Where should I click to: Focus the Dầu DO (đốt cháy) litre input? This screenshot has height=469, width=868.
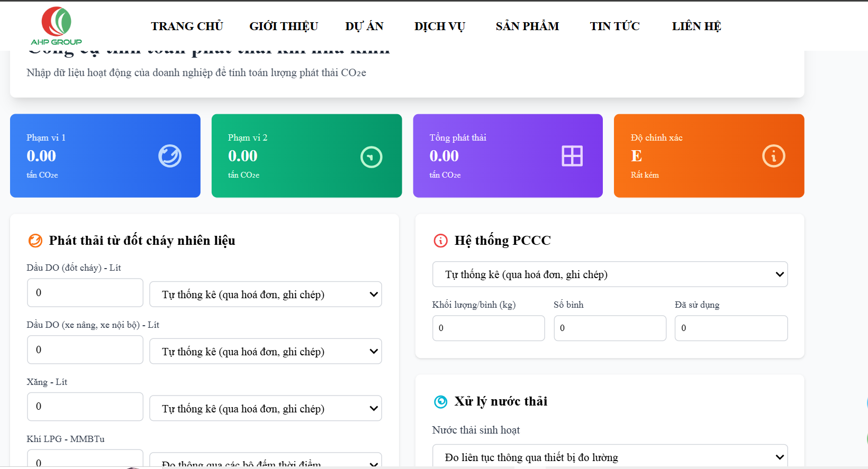tap(85, 292)
